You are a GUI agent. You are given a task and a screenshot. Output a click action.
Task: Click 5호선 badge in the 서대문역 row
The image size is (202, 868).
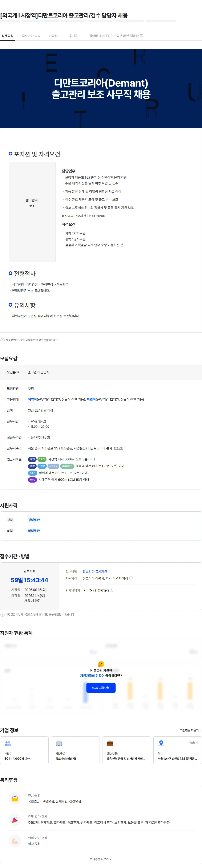pos(32,479)
